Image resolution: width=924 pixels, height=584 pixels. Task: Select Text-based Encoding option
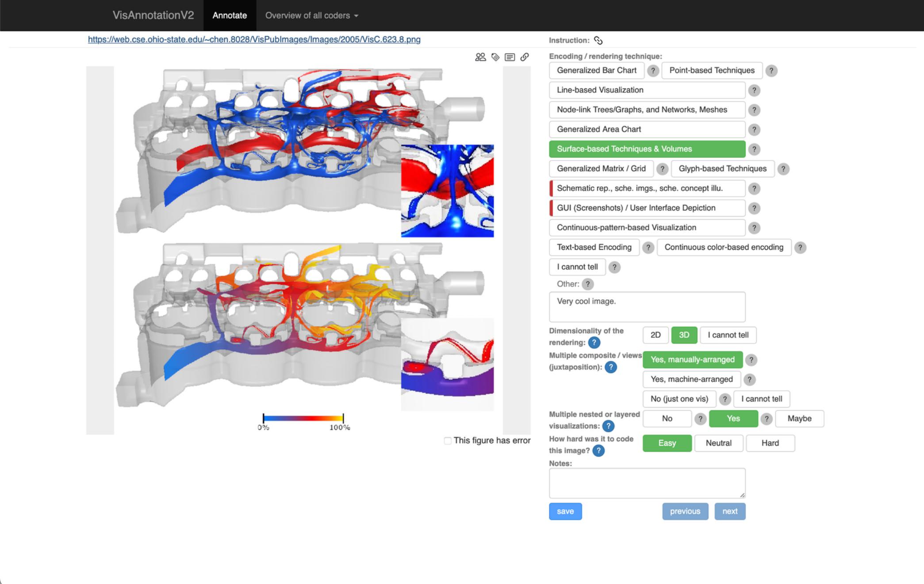[594, 248]
